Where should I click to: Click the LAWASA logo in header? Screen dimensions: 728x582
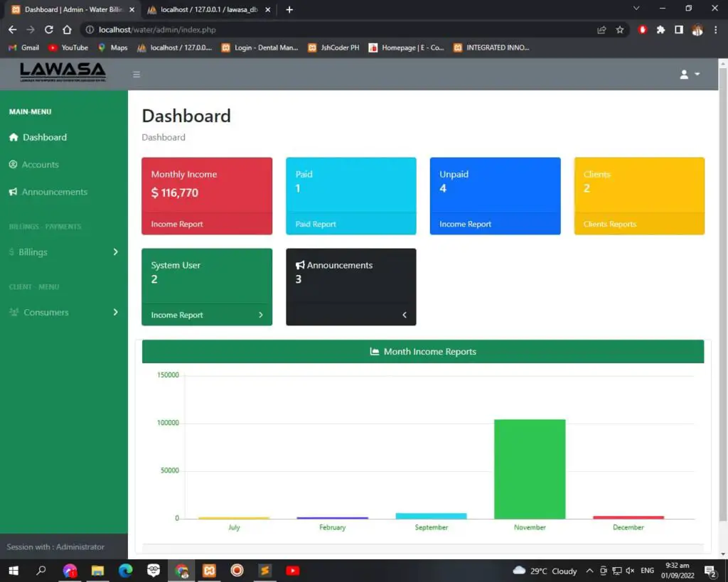click(x=63, y=72)
